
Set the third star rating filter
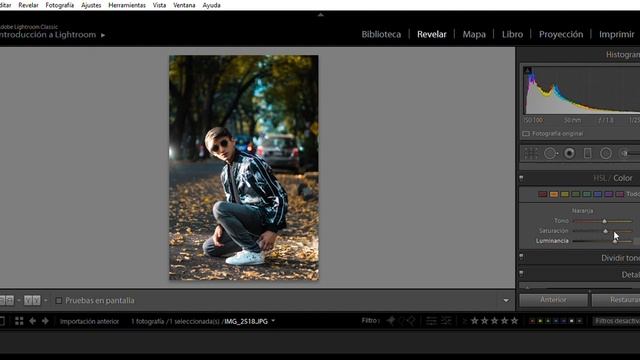[494, 321]
